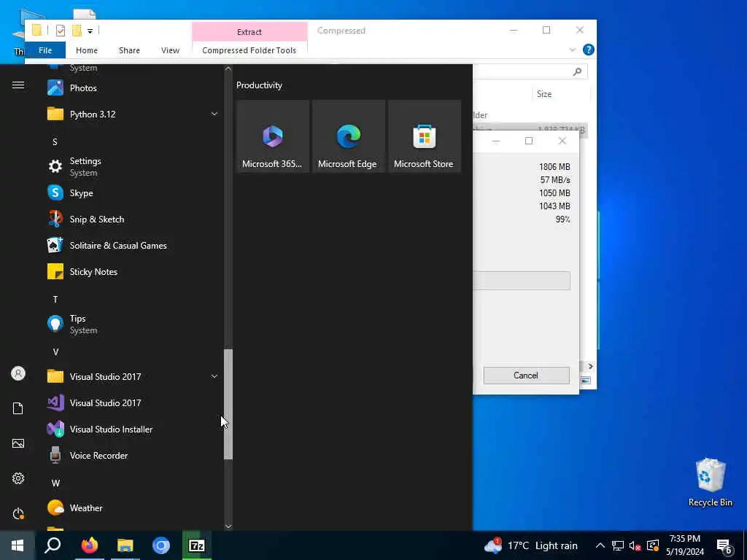Open the Power options icon

pyautogui.click(x=18, y=513)
